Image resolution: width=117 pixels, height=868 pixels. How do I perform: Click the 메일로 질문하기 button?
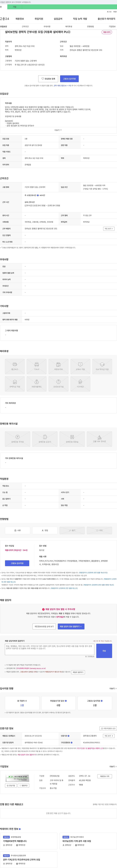[x=78, y=672]
